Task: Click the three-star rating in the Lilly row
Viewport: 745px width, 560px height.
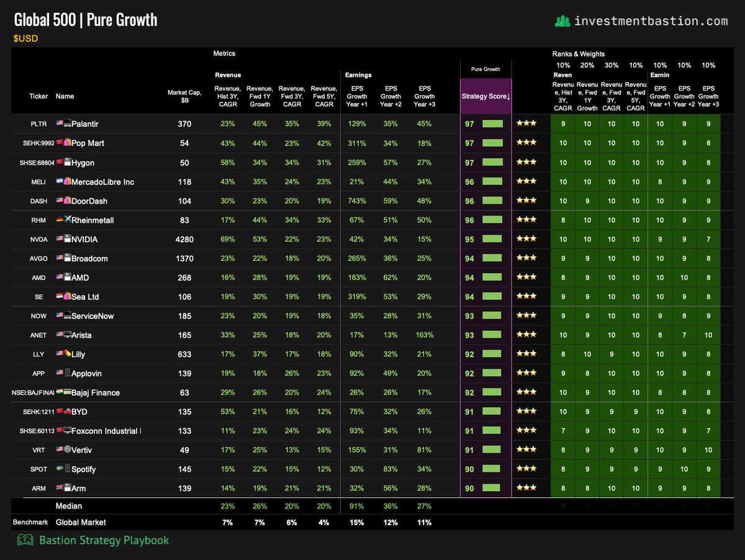Action: click(526, 355)
